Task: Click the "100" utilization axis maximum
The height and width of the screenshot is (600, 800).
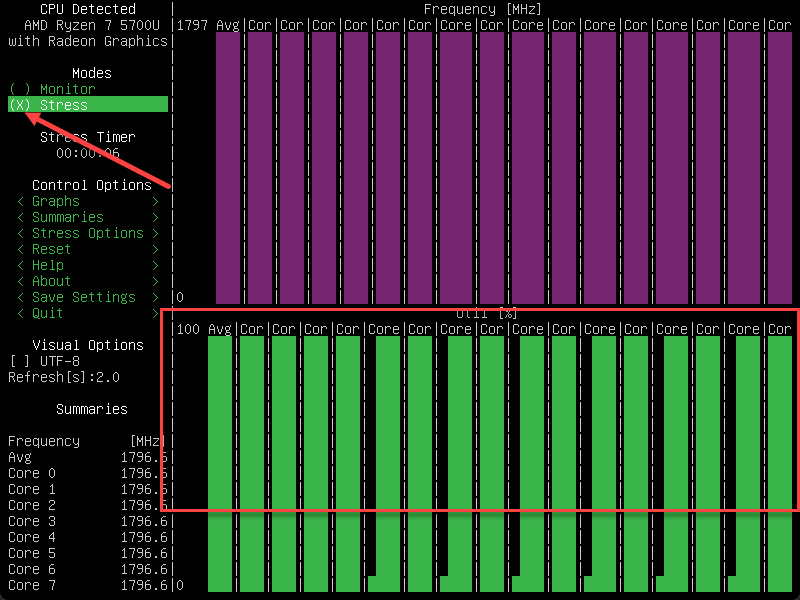Action: click(x=188, y=329)
